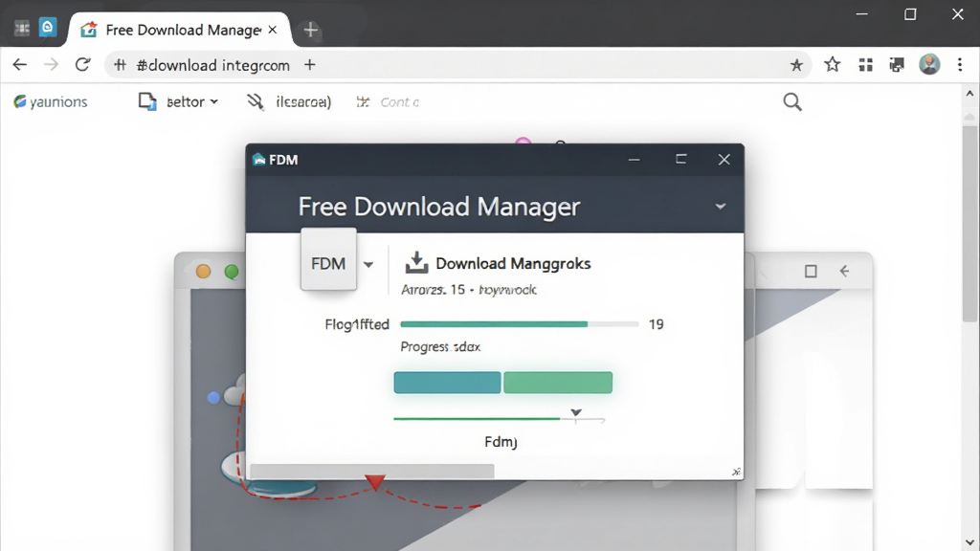This screenshot has width=980, height=551.
Task: Click the solid star icon in the address bar
Action: [796, 65]
